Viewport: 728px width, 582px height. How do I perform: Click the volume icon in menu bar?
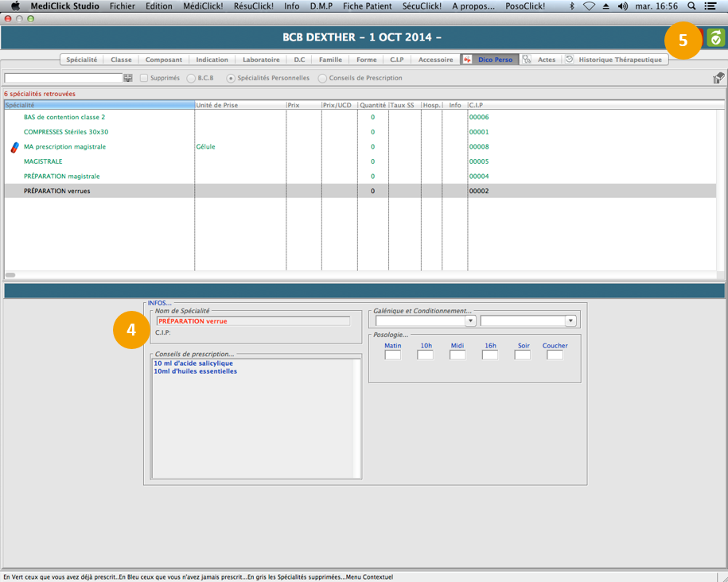coord(622,6)
